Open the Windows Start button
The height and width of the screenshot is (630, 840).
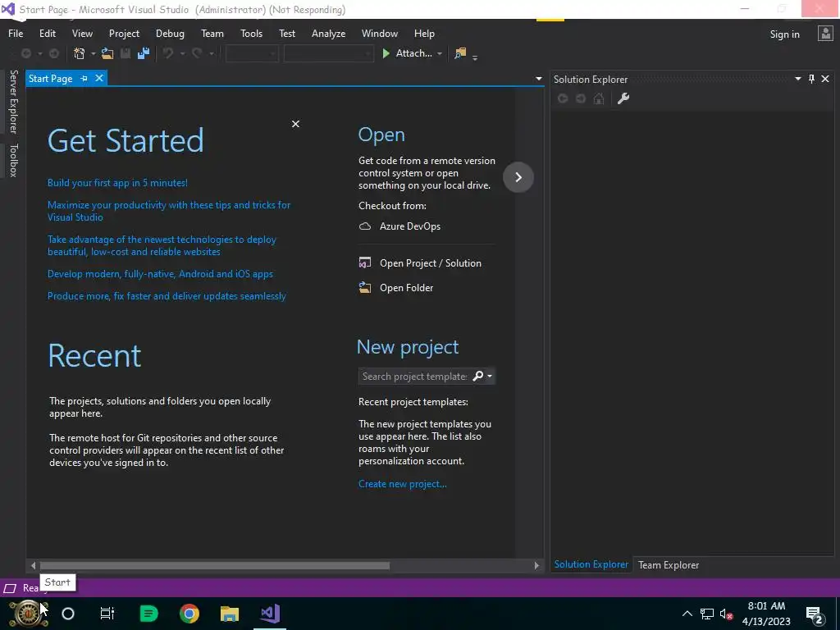tap(27, 614)
